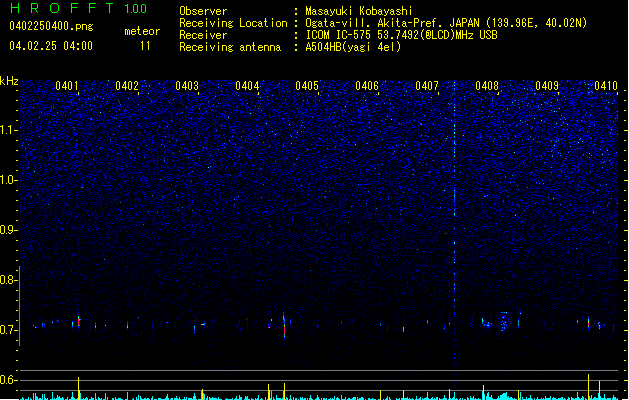Click the speckled echo cluster after 0408
This screenshot has height=400, width=629.
pyautogui.click(x=503, y=321)
